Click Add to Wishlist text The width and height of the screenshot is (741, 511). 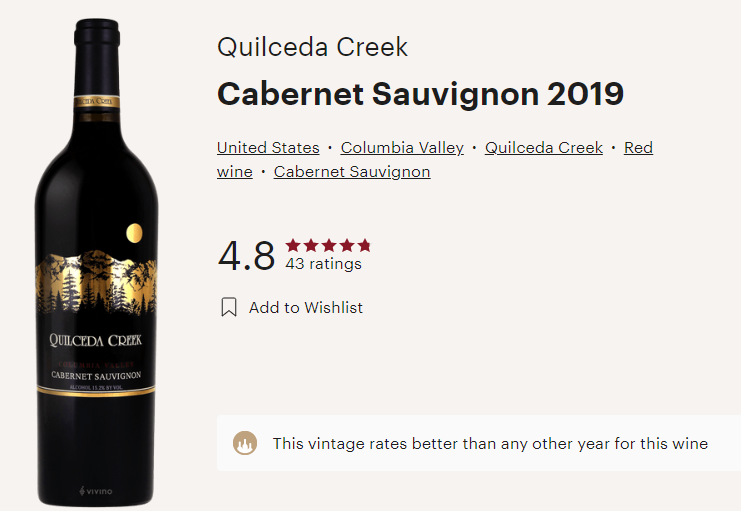[x=306, y=307]
